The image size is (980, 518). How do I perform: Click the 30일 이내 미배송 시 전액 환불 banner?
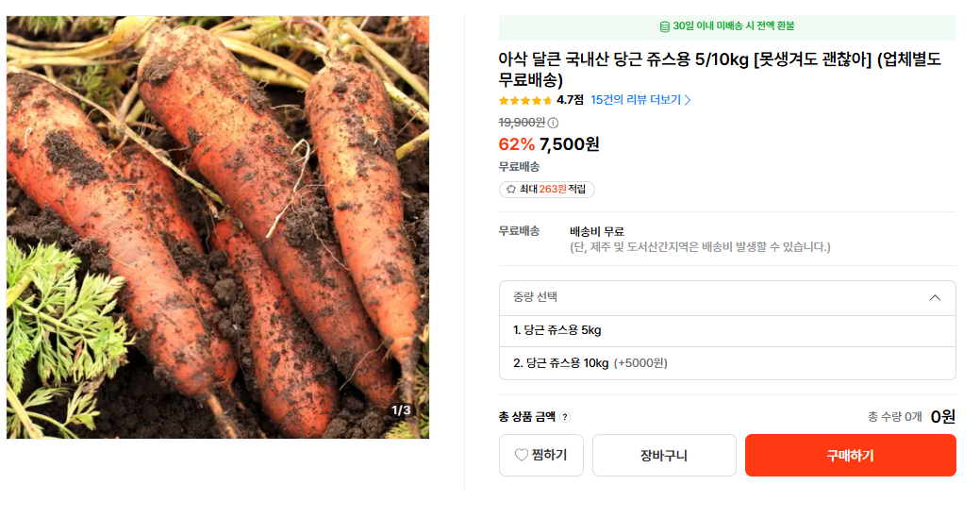click(x=727, y=26)
